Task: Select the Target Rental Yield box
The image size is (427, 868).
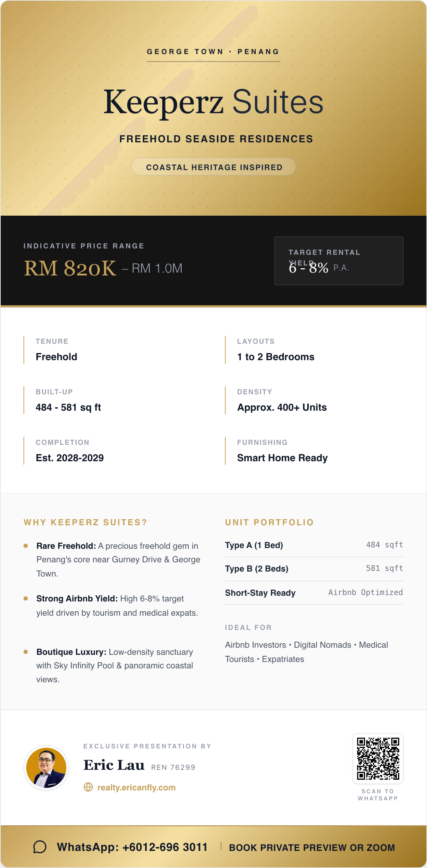Action: [x=339, y=261]
